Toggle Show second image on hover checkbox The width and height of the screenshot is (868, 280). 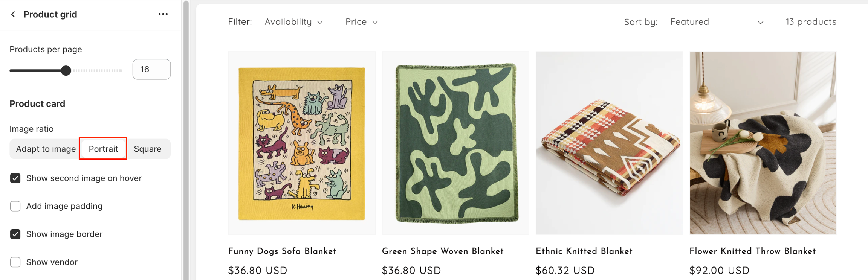coord(15,178)
